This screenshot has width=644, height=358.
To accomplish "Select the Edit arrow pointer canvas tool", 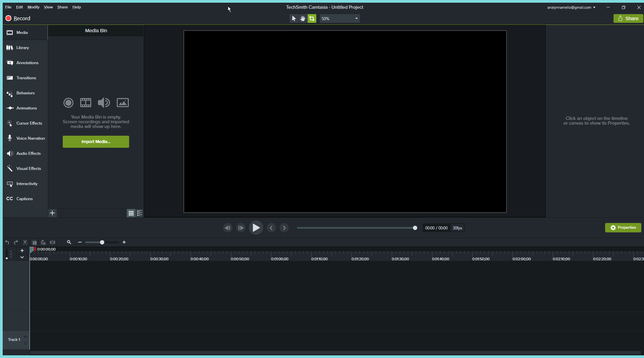I will (294, 18).
